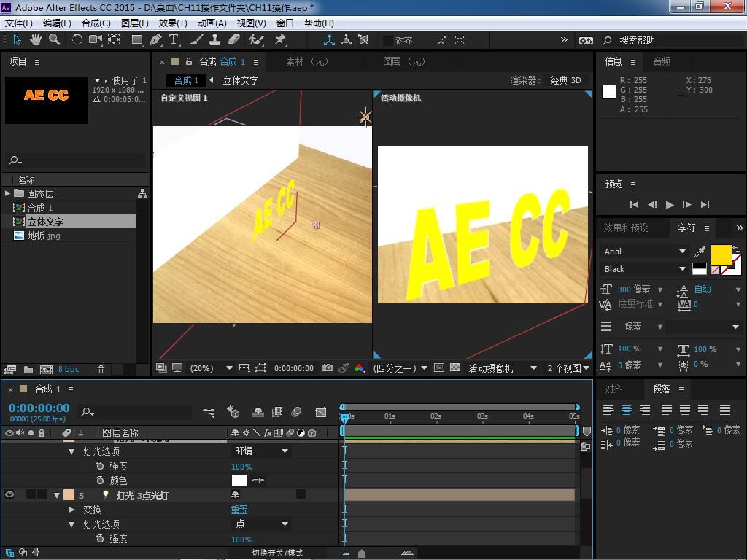Select the Eraser tool
Image resolution: width=747 pixels, height=560 pixels.
point(234,40)
